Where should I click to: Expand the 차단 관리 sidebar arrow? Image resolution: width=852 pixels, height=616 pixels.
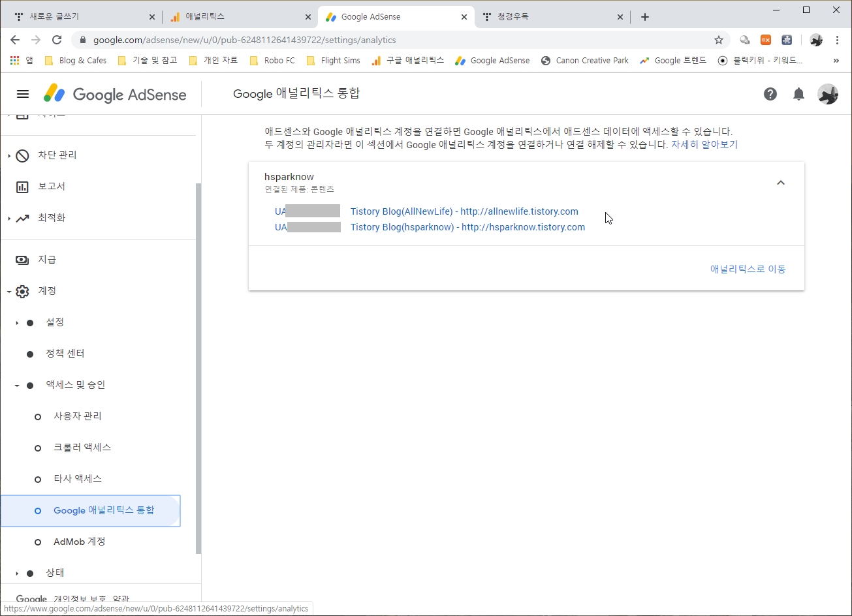[x=9, y=155]
